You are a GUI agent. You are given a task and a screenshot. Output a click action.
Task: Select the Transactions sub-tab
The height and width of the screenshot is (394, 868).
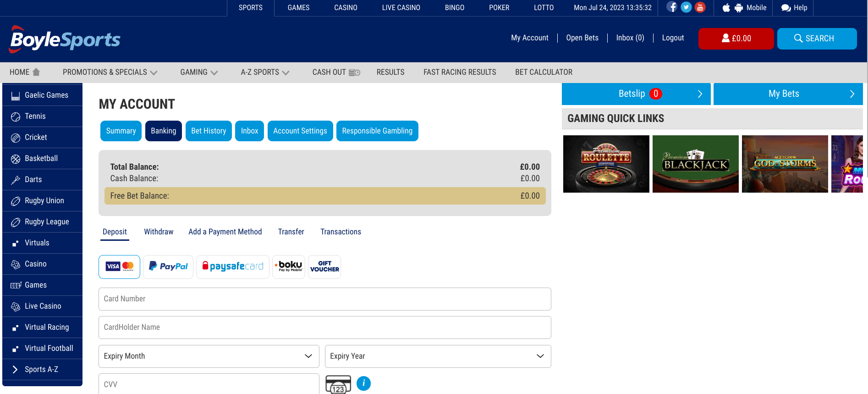[x=341, y=232]
